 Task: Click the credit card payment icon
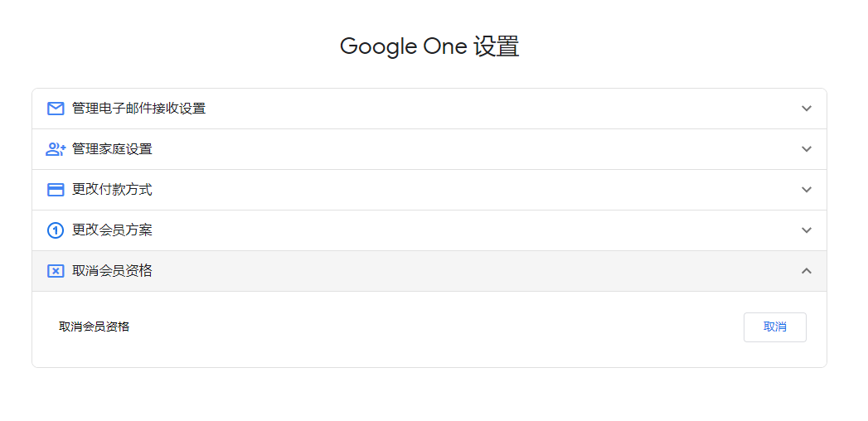coord(56,190)
